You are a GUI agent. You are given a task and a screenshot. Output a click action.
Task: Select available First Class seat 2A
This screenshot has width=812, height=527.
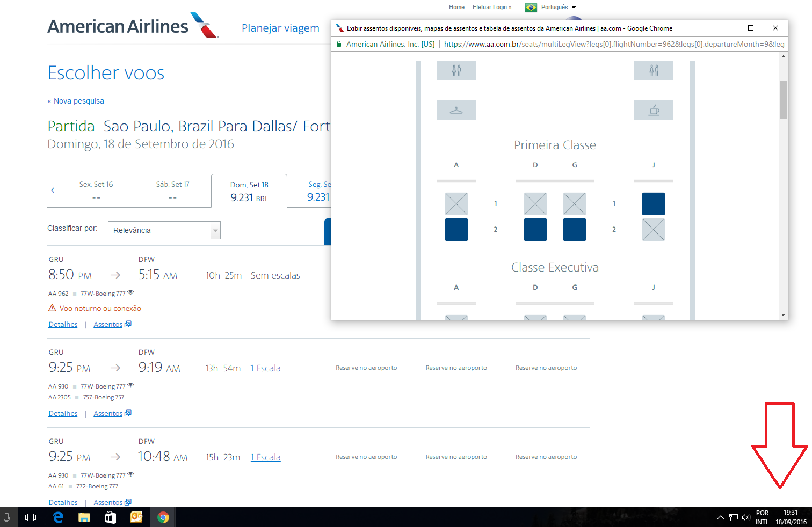(x=456, y=230)
